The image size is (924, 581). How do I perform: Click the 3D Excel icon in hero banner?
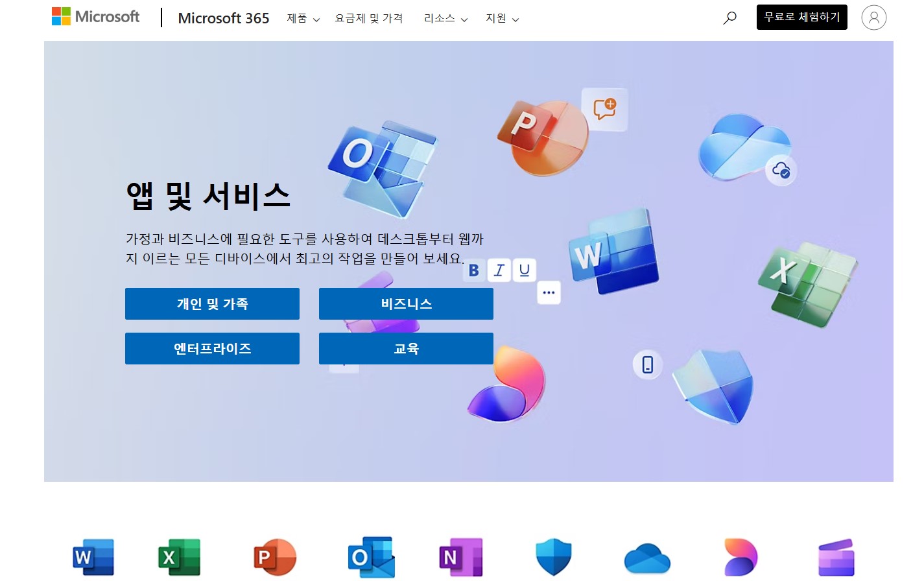pyautogui.click(x=808, y=284)
